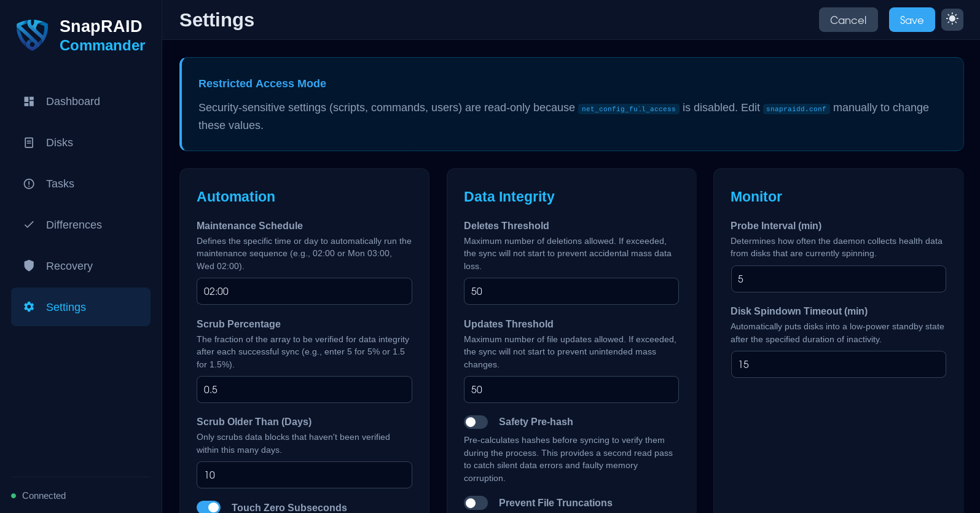Image resolution: width=980 pixels, height=513 pixels.
Task: Toggle light theme with sun icon
Action: [952, 19]
